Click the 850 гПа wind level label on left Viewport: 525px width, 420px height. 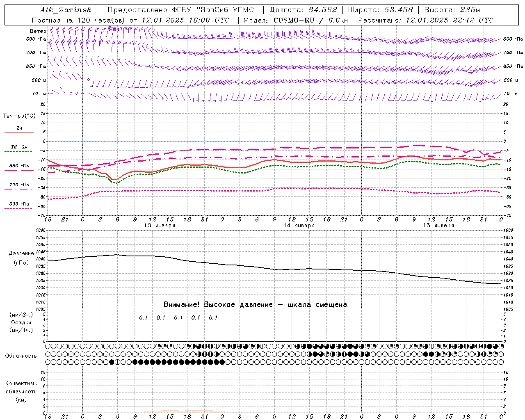[36, 66]
